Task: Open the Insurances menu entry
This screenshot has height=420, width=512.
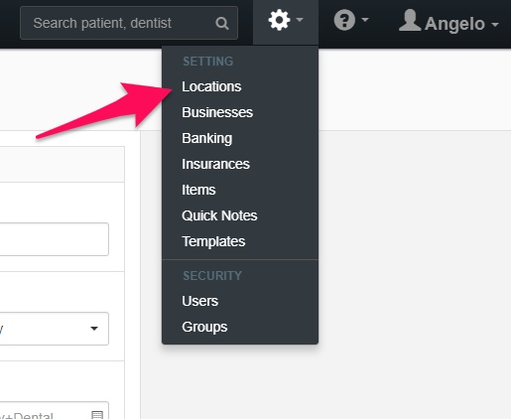Action: tap(215, 164)
